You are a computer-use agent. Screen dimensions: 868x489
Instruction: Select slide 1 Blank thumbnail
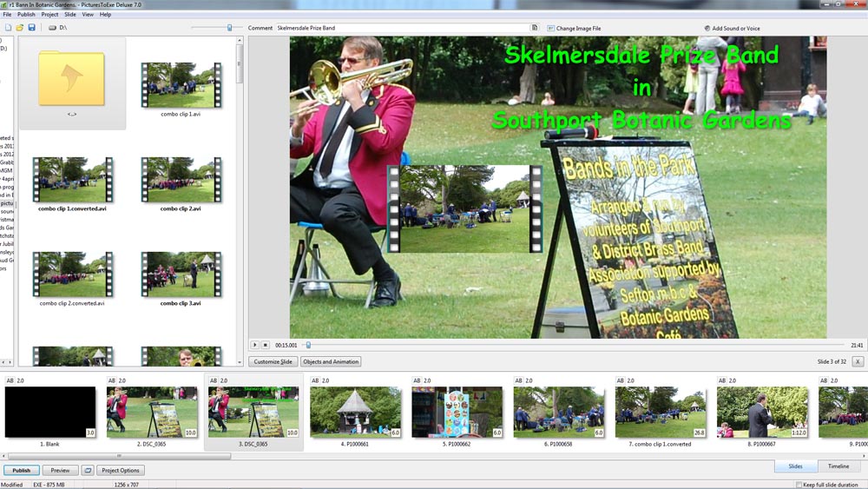[x=49, y=412]
